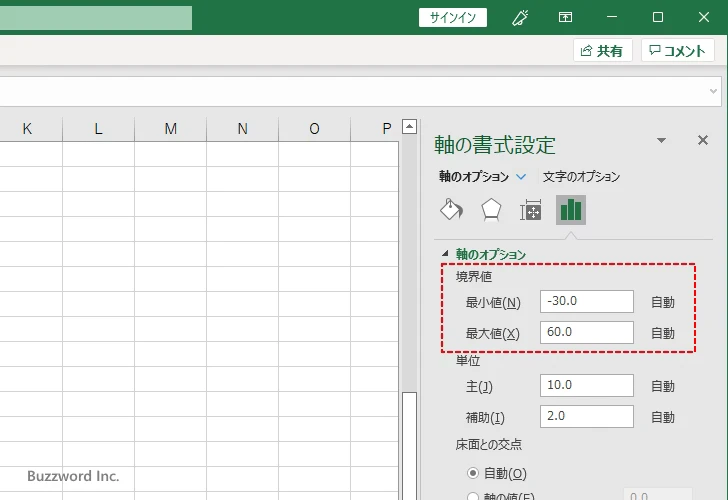Open the Size & Properties tab icon

click(531, 210)
